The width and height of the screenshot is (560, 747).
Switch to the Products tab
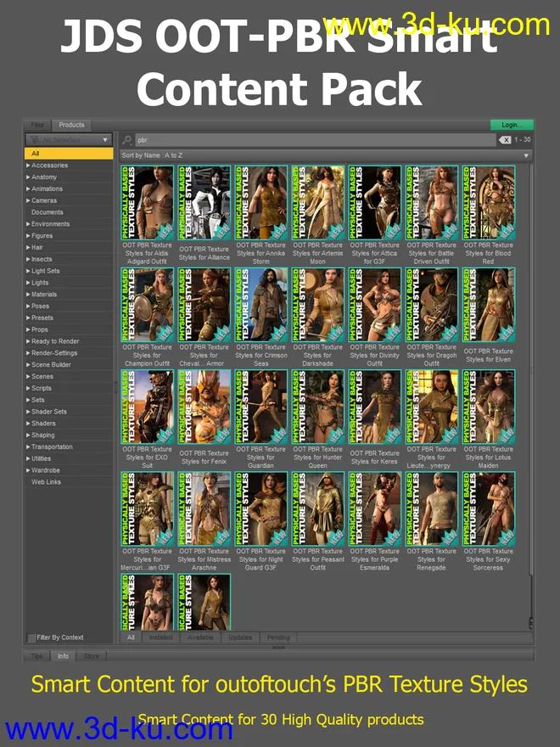(x=71, y=125)
